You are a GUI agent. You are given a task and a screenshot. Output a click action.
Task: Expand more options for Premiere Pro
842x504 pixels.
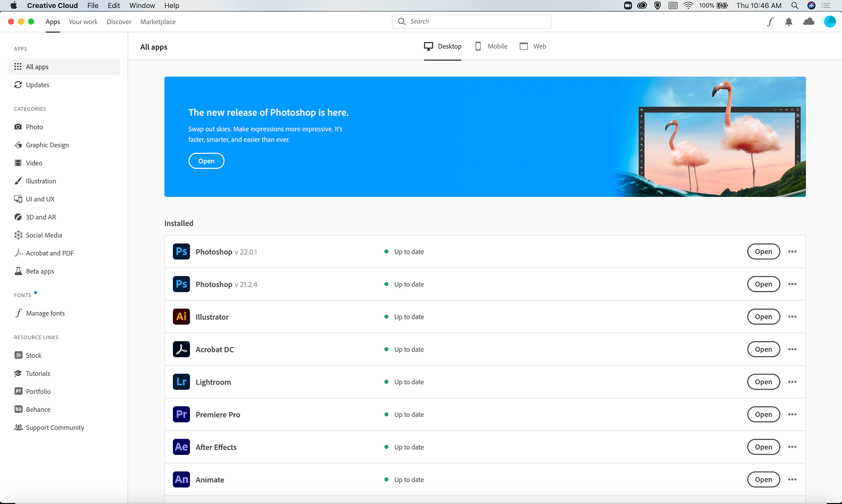click(x=792, y=414)
